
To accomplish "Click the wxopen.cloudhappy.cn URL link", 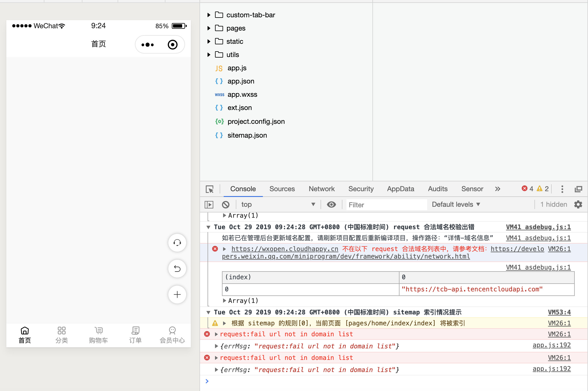I will pyautogui.click(x=284, y=249).
